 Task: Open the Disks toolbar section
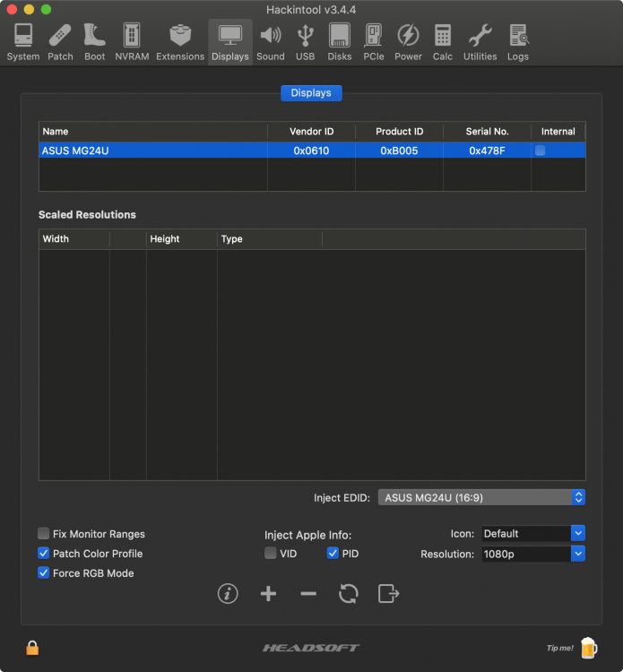340,42
